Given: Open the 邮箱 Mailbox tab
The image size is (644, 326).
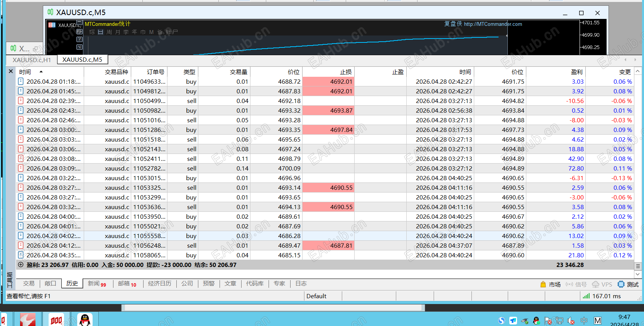Looking at the screenshot, I should click(x=127, y=284).
